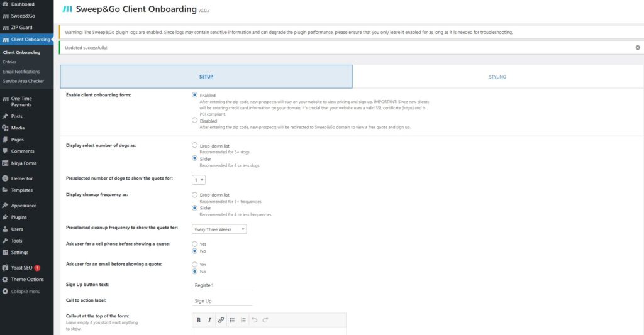Click the insert link icon in editor
Image resolution: width=644 pixels, height=335 pixels.
point(221,320)
